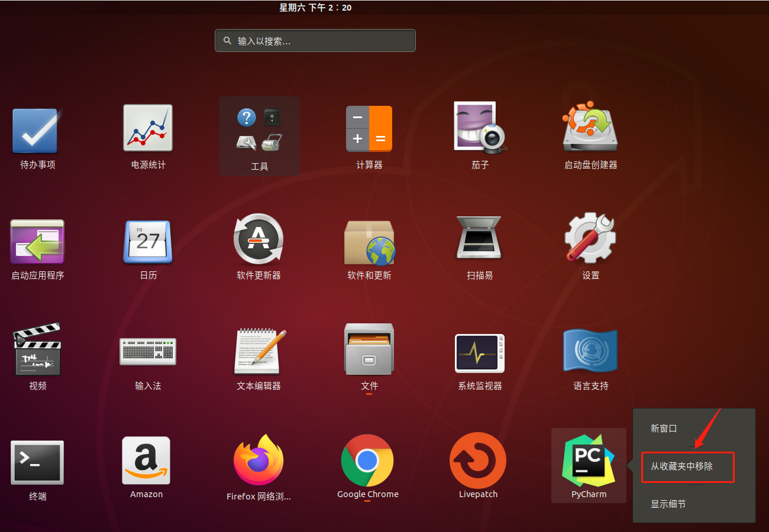
Task: Click the 输入以搜索 search field
Action: [315, 41]
